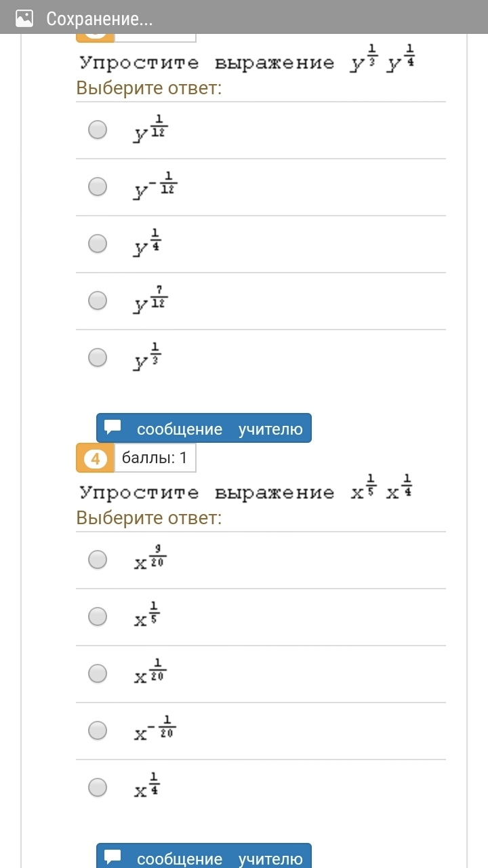
Task: Mark y^(1/3) as the answer
Action: point(98,357)
